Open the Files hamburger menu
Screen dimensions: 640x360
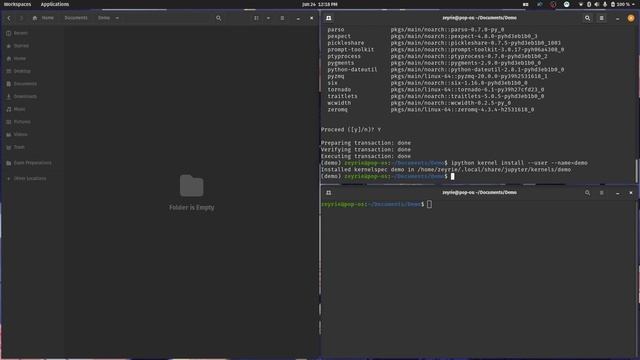coord(282,18)
